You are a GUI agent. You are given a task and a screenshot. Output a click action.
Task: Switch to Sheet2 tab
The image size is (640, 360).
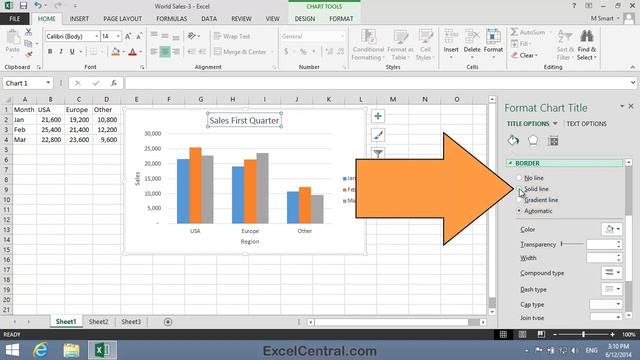point(98,322)
